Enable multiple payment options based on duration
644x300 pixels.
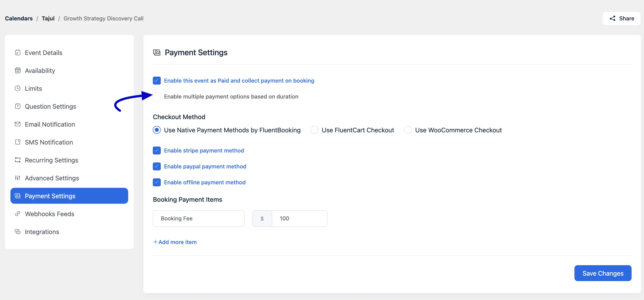click(157, 96)
